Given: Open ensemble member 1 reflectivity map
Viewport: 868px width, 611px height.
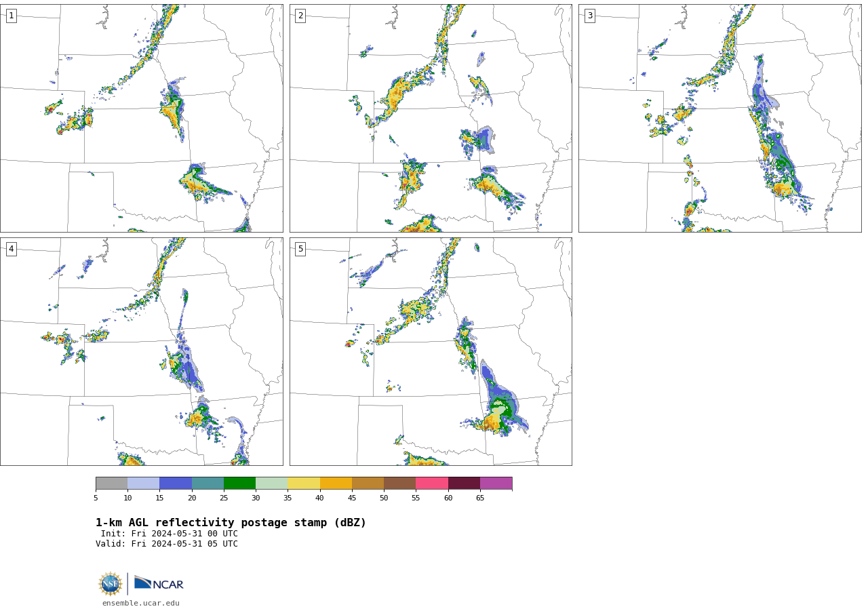Looking at the screenshot, I should click(141, 119).
